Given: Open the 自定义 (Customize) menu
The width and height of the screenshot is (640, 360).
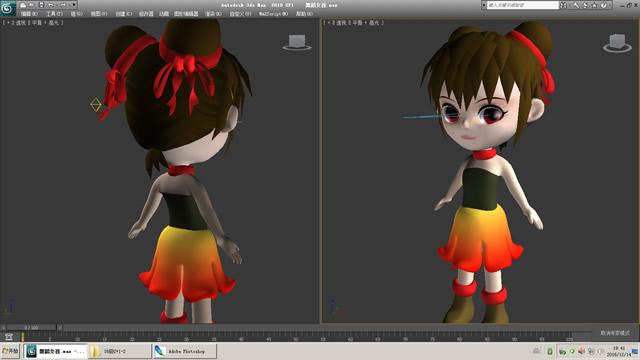Looking at the screenshot, I should pyautogui.click(x=240, y=14).
